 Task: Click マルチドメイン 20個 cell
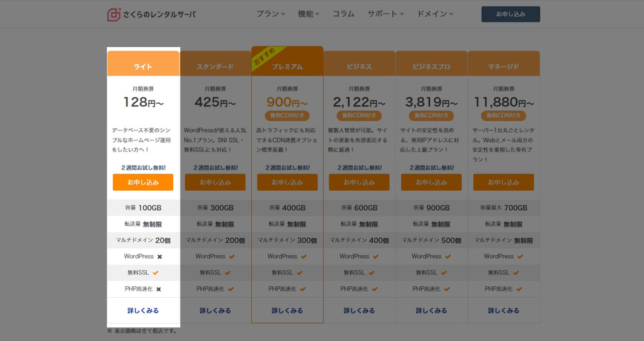144,240
